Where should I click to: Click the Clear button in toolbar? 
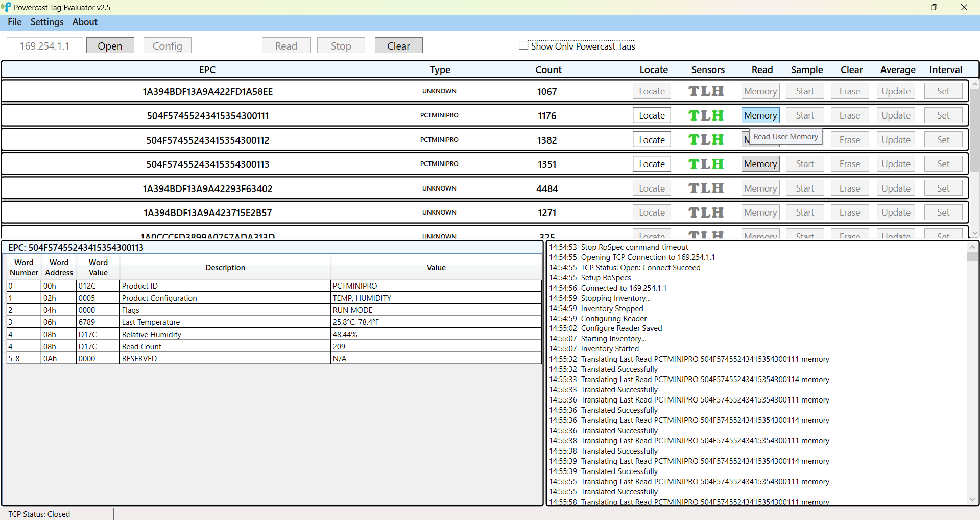click(399, 45)
